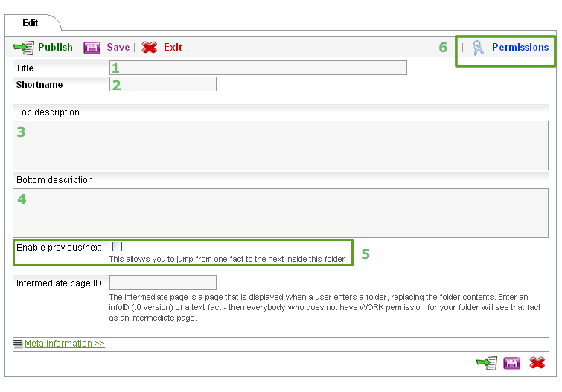Click the red X Exit icon in top toolbar
Image resolution: width=562 pixels, height=392 pixels.
tap(150, 48)
